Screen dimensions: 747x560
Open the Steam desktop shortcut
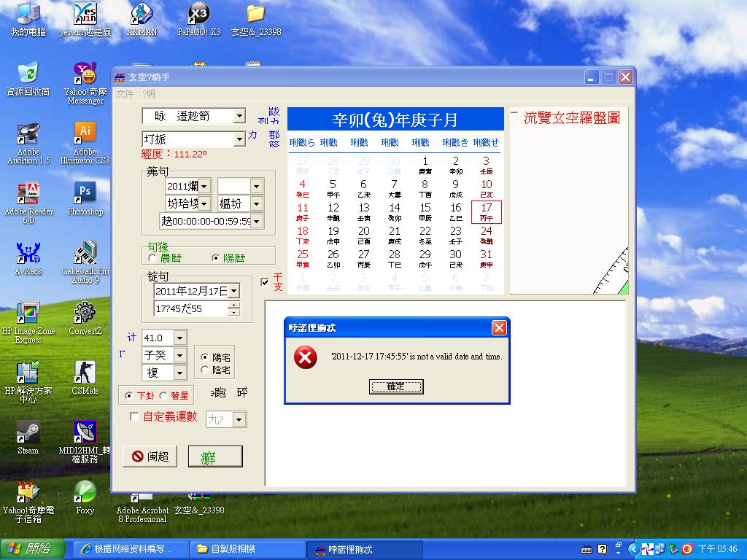pyautogui.click(x=28, y=438)
